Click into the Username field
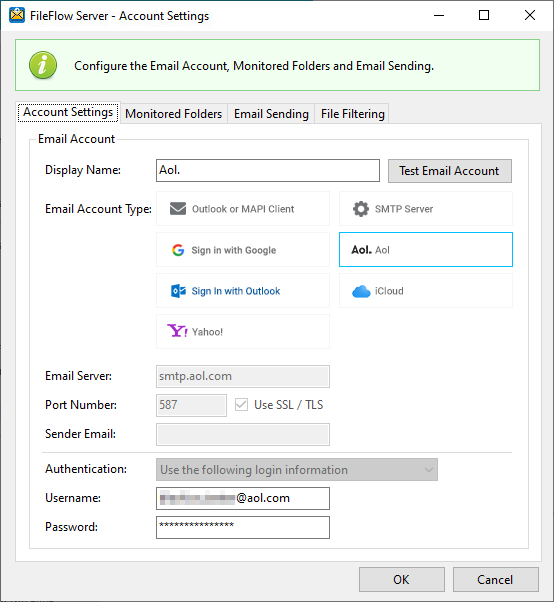This screenshot has width=554, height=602. pos(243,498)
